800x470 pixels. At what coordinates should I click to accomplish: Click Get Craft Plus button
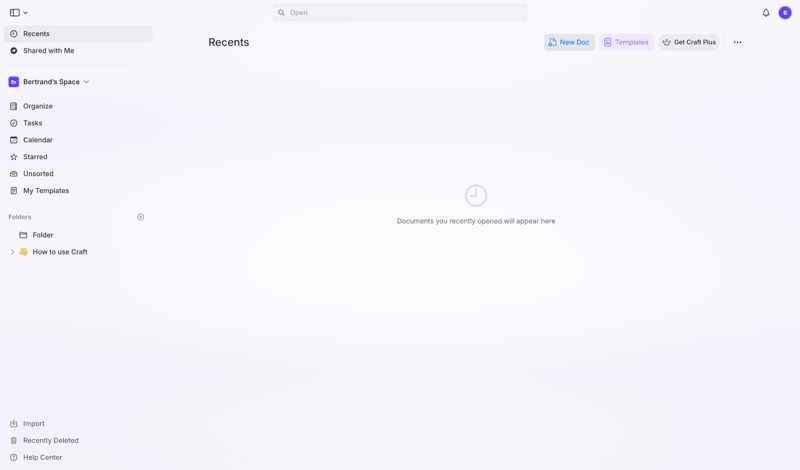pyautogui.click(x=689, y=42)
